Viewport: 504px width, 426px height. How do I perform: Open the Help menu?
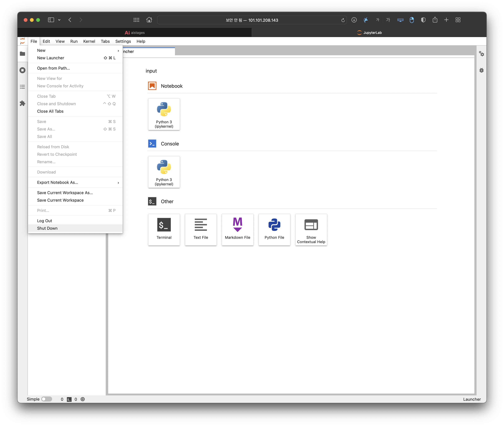click(x=141, y=41)
